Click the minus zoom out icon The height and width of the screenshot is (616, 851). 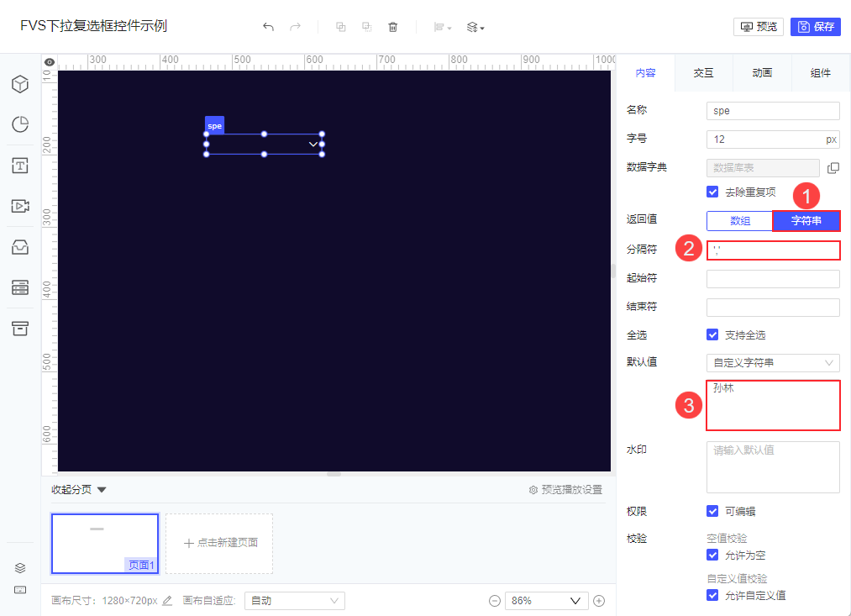(x=495, y=601)
